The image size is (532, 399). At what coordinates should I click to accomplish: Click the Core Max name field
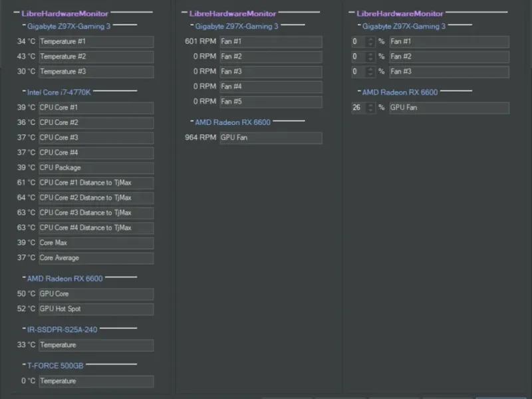(x=96, y=243)
